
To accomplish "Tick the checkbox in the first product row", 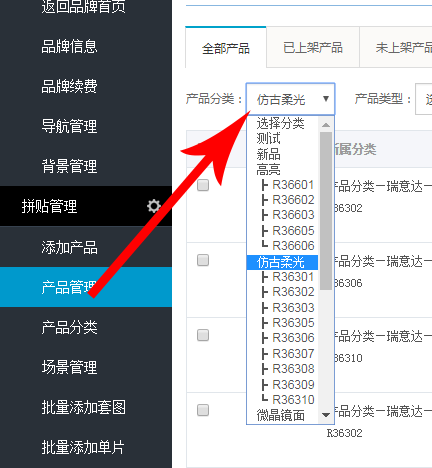I will click(x=203, y=185).
